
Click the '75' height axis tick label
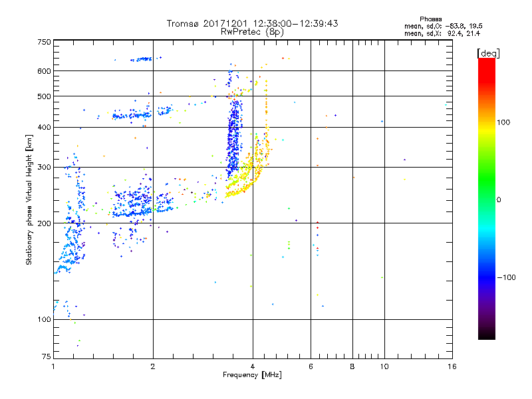point(47,356)
